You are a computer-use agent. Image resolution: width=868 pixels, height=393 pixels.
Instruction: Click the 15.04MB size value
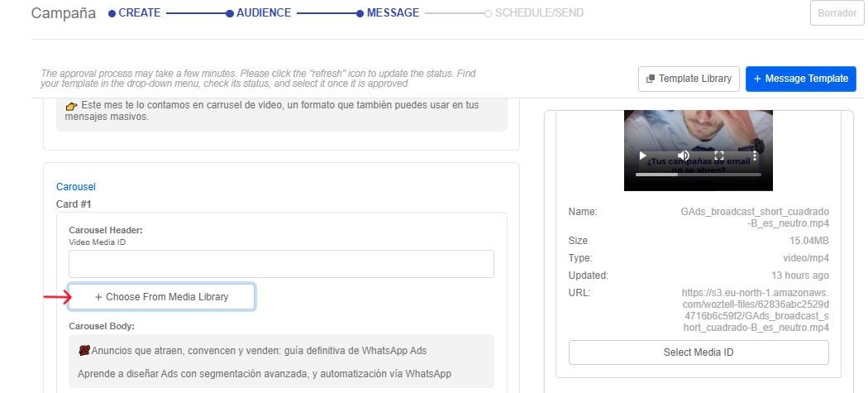808,241
